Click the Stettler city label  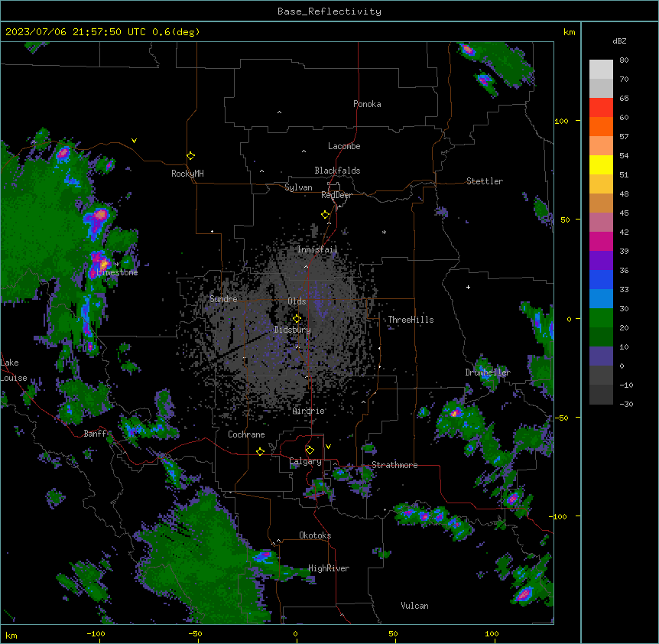(485, 181)
